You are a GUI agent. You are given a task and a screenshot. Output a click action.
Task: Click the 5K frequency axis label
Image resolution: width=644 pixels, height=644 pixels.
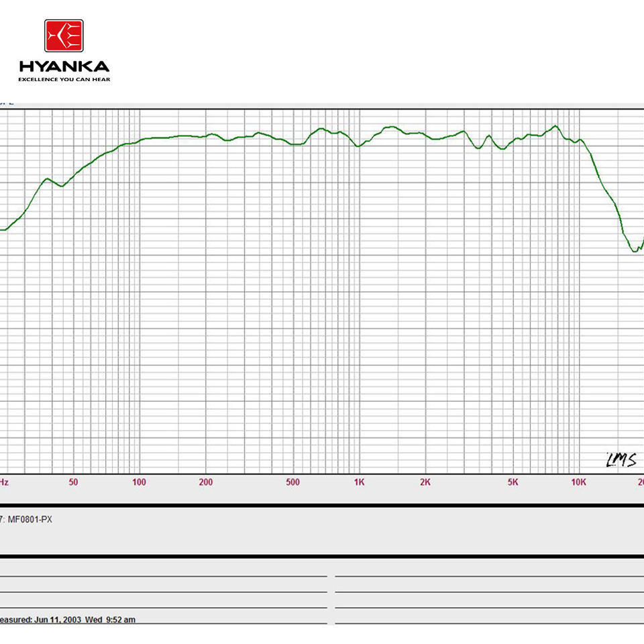point(513,482)
